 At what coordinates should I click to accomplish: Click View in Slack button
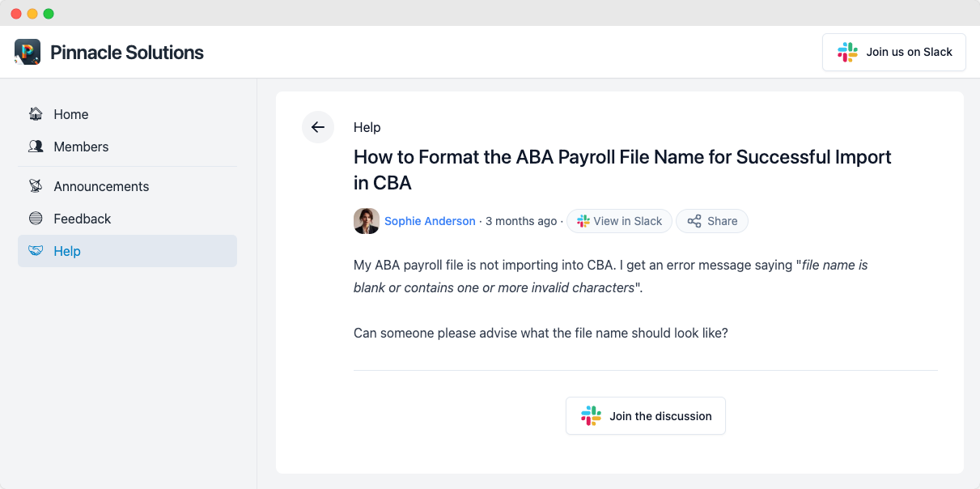620,221
